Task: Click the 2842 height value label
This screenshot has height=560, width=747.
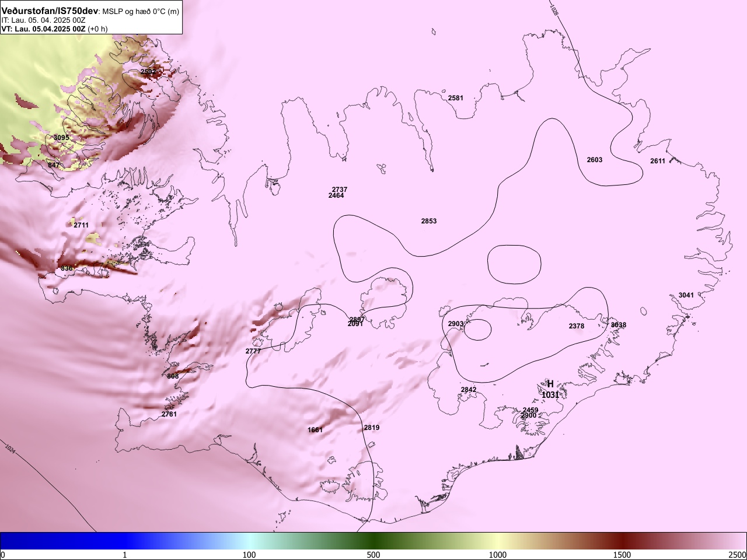Action: (x=469, y=390)
